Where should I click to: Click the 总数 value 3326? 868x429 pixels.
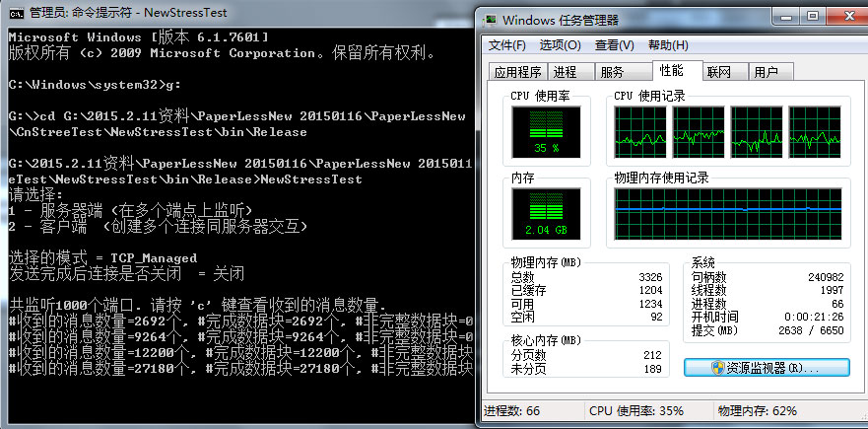650,277
